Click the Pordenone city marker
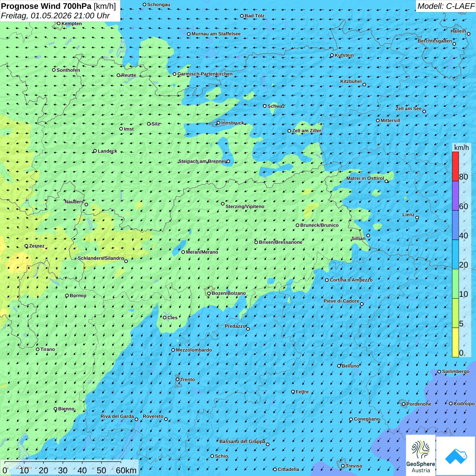476x476 pixels. [x=404, y=404]
